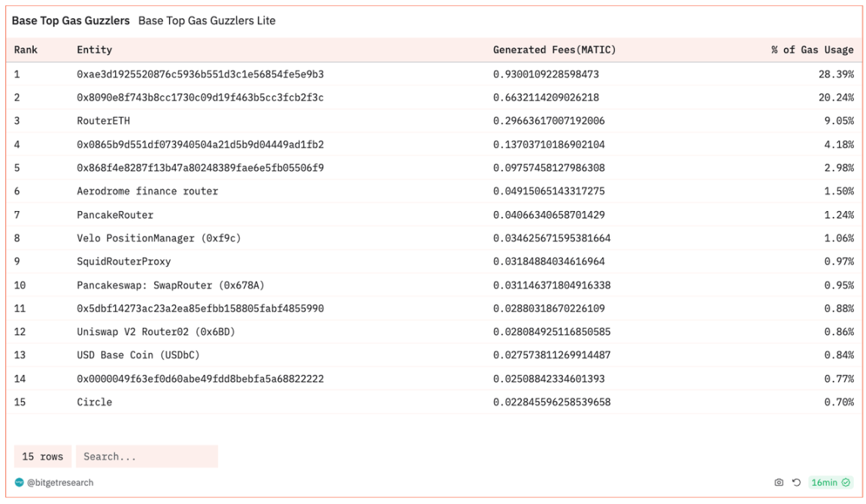Click the 28.39% gas usage cell
This screenshot has width=866, height=504.
(x=835, y=74)
